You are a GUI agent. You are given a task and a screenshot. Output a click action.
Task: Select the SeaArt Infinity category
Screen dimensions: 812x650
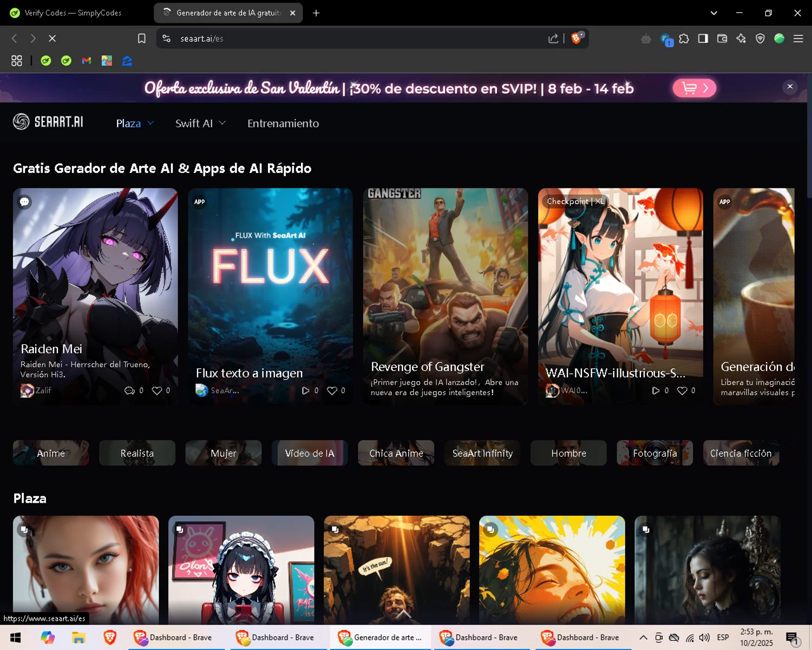(x=482, y=453)
